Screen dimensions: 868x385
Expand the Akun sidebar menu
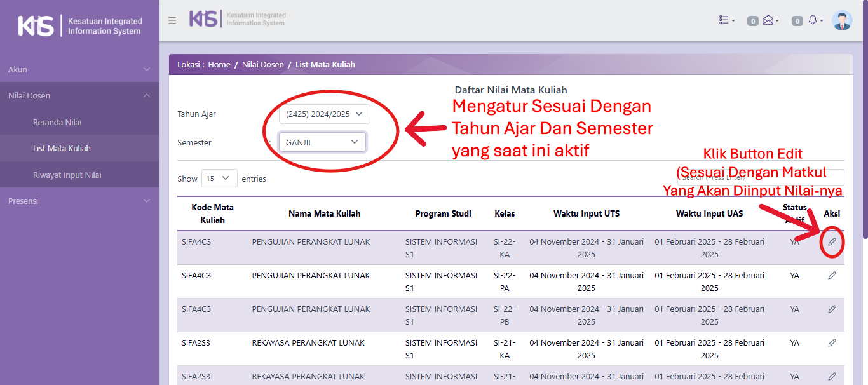(x=79, y=69)
